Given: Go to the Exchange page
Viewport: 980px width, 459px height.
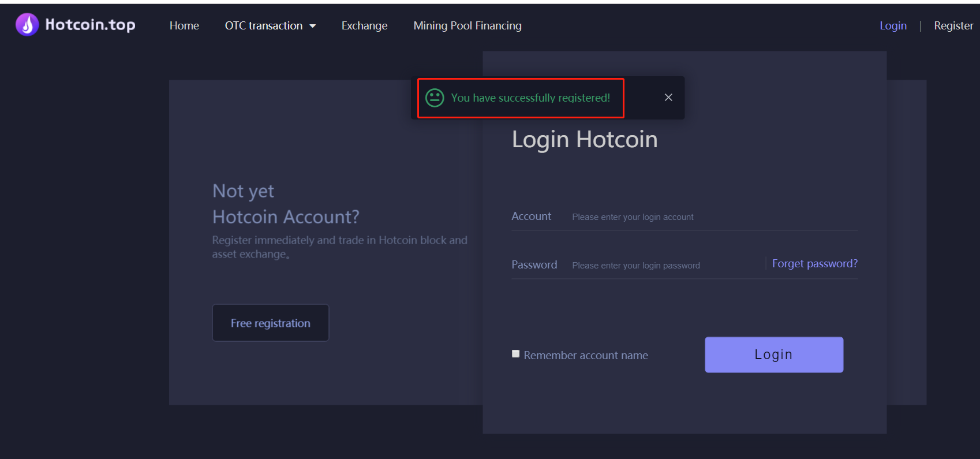Looking at the screenshot, I should pos(364,25).
